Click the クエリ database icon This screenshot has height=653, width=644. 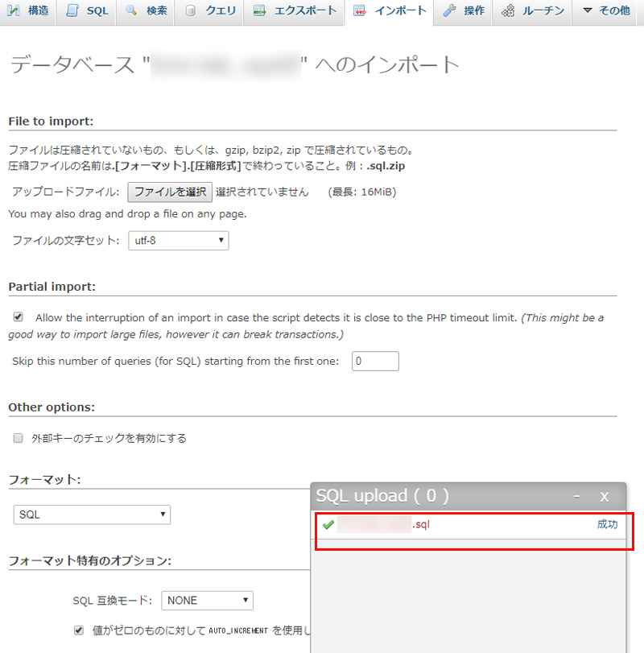[190, 10]
